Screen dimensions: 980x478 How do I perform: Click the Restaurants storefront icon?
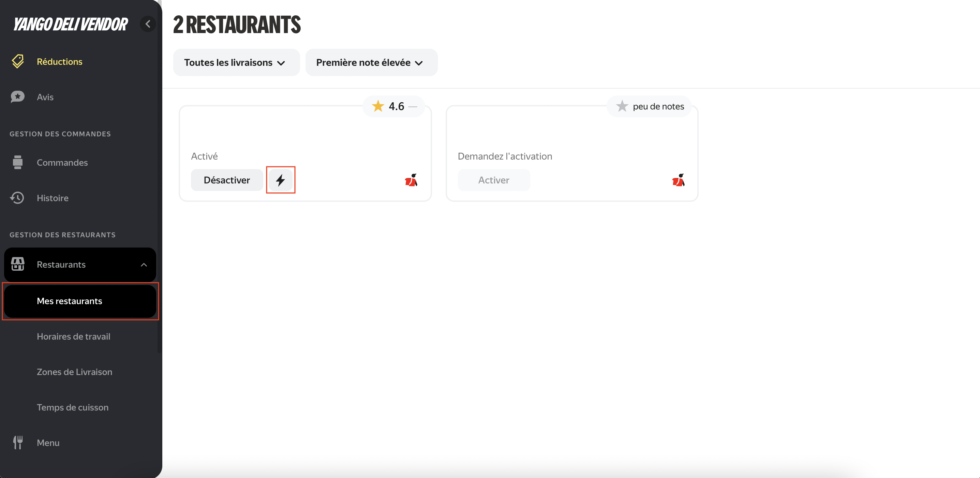click(x=17, y=264)
